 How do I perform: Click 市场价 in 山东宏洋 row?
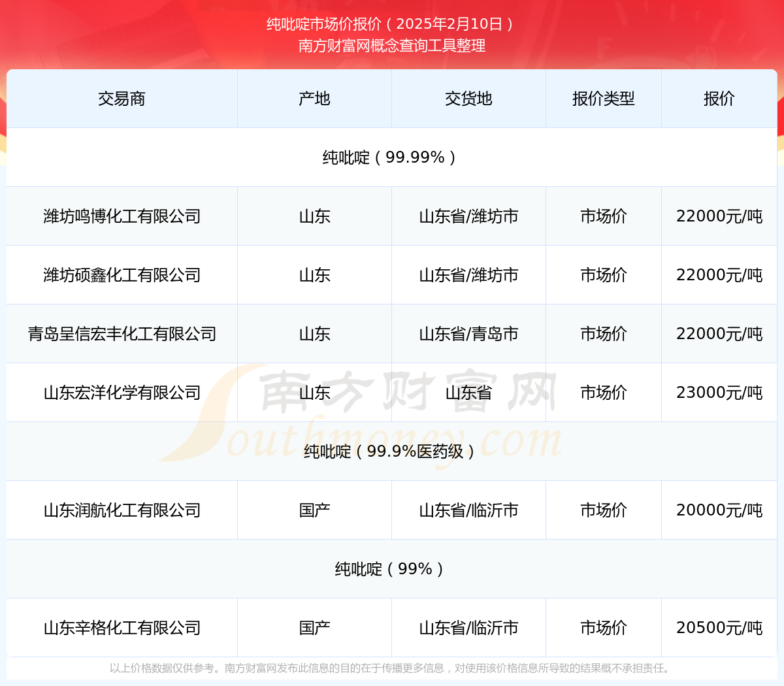[604, 393]
